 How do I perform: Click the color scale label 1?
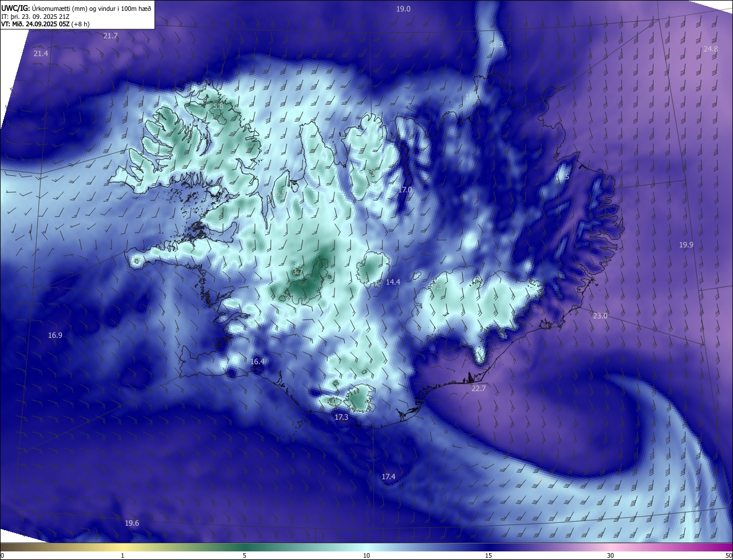(x=123, y=556)
